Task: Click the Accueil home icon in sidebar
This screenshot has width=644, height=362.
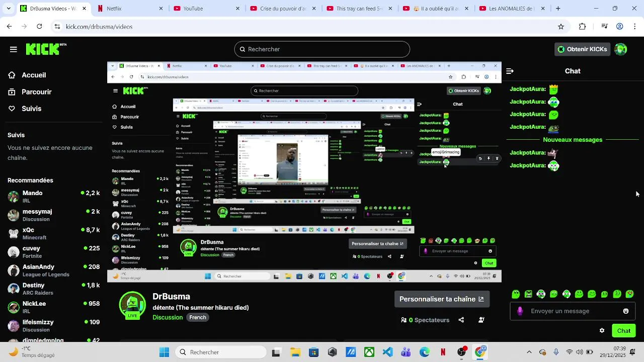Action: [x=12, y=75]
